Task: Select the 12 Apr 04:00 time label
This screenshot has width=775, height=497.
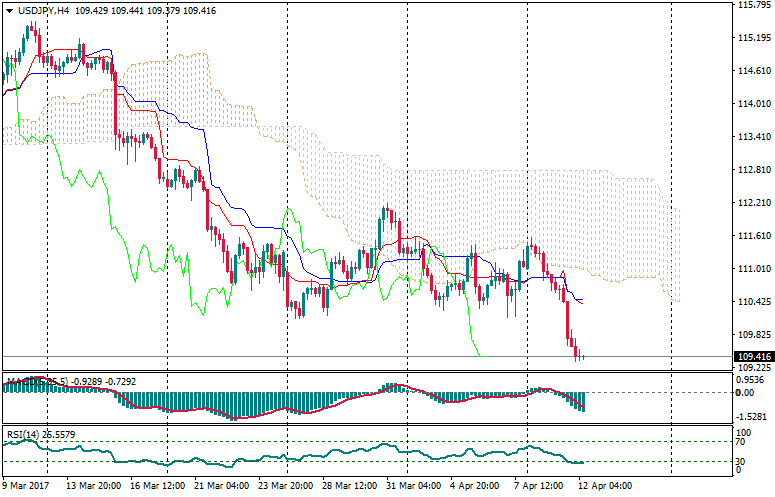Action: point(604,486)
